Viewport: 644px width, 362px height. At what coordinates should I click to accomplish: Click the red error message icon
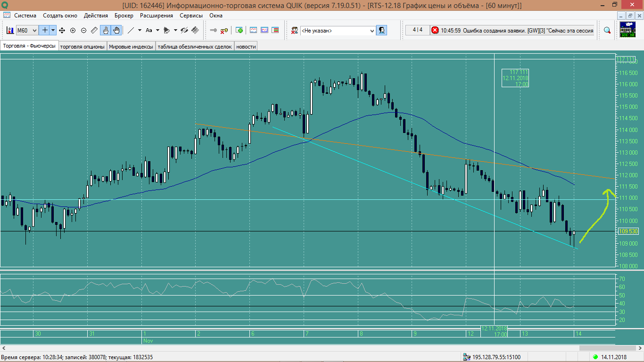coord(435,30)
